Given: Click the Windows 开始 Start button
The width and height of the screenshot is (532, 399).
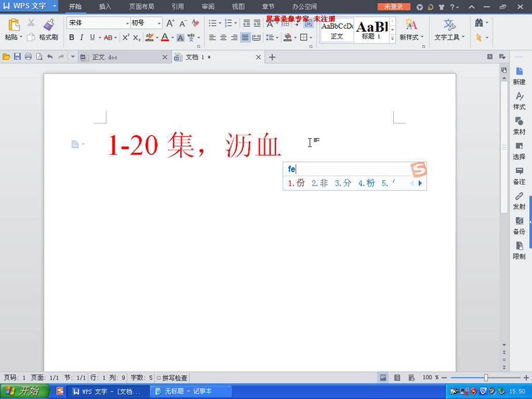Looking at the screenshot, I should (x=24, y=391).
